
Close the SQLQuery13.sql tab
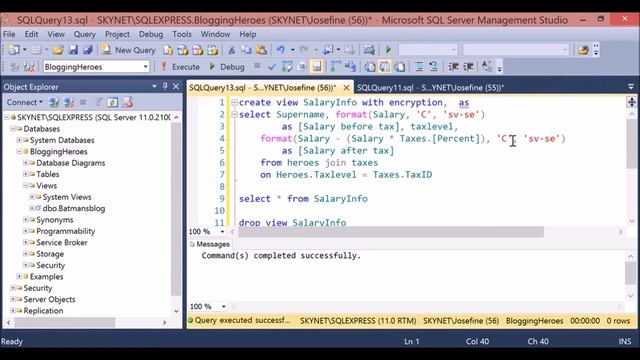point(346,87)
